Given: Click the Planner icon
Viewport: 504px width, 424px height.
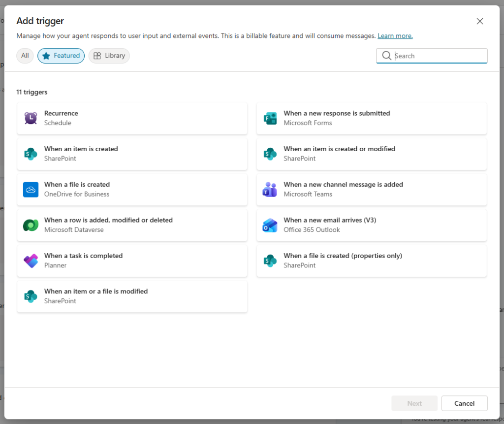Looking at the screenshot, I should [x=31, y=261].
